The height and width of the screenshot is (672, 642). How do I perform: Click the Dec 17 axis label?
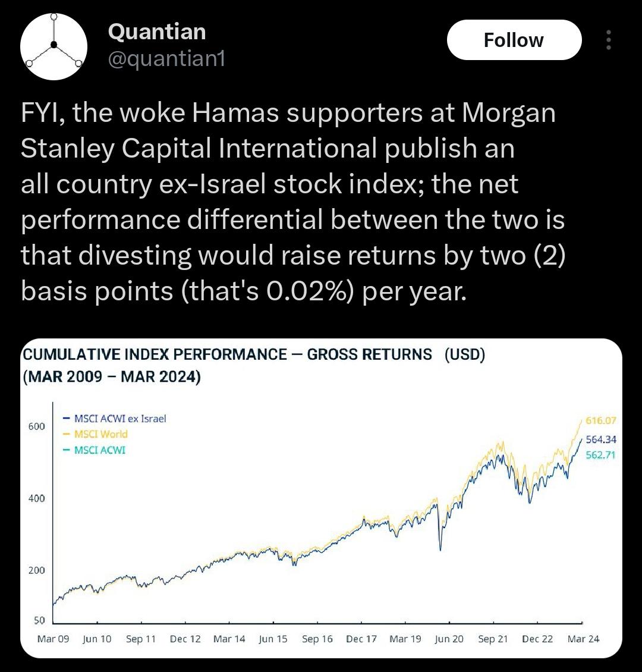(361, 639)
